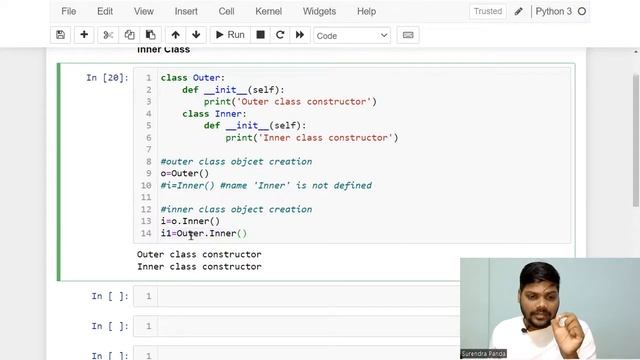This screenshot has height=360, width=640.
Task: Interrupt the kernel with stop icon
Action: click(260, 35)
